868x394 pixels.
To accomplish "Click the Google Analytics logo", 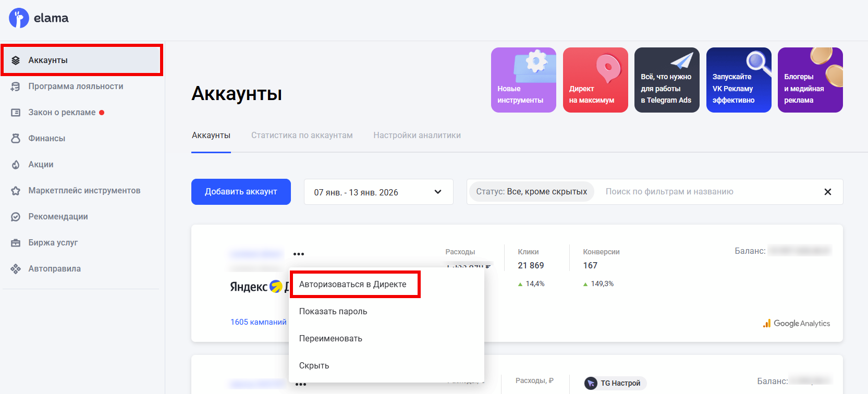I will pyautogui.click(x=797, y=324).
